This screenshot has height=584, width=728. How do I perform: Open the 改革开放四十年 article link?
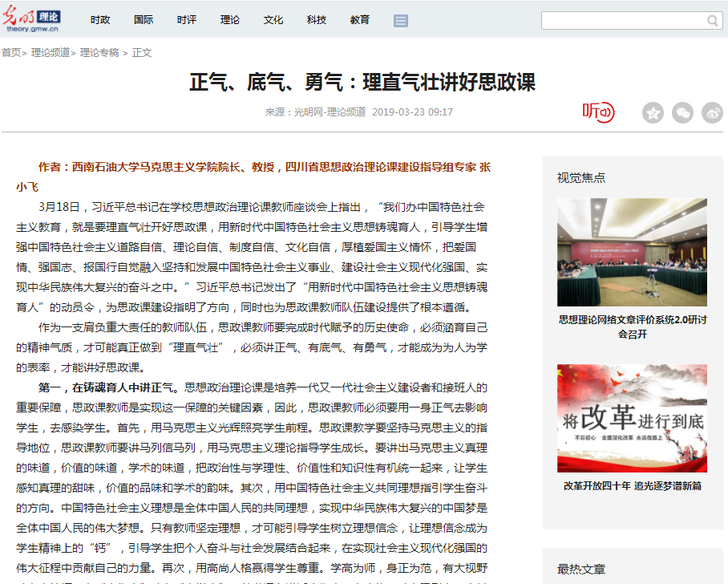point(632,485)
